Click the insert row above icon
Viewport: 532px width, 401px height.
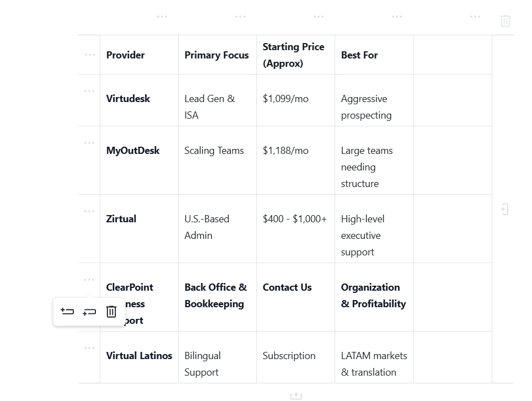[x=67, y=311]
